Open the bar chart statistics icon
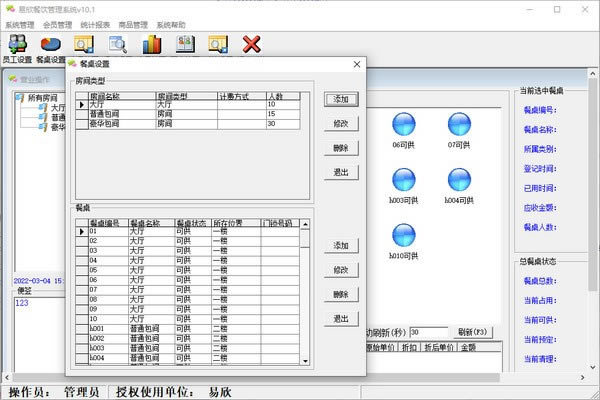 (x=152, y=44)
